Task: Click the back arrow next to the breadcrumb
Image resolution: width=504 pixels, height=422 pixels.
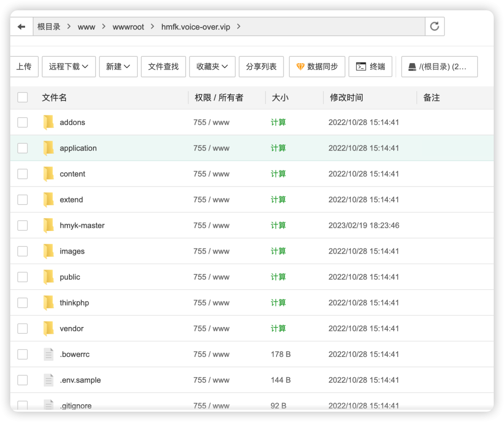Action: (x=22, y=26)
